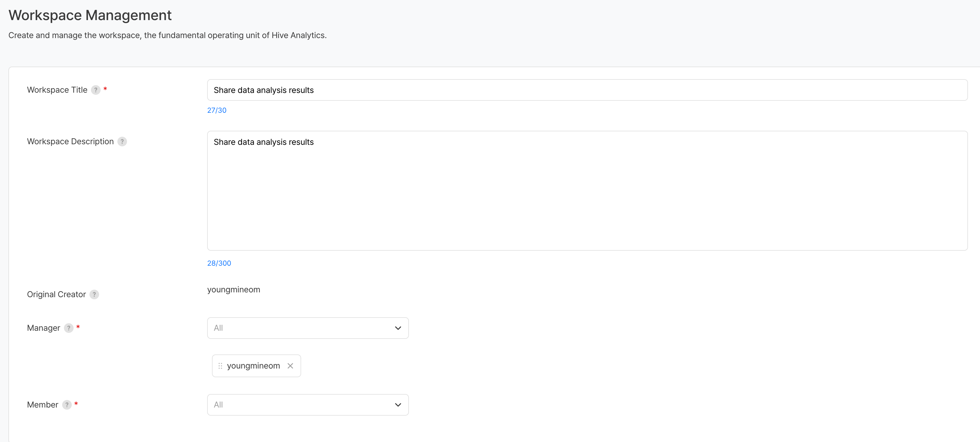The image size is (980, 442).
Task: Click the Original Creator youngmineom text
Action: tap(234, 290)
